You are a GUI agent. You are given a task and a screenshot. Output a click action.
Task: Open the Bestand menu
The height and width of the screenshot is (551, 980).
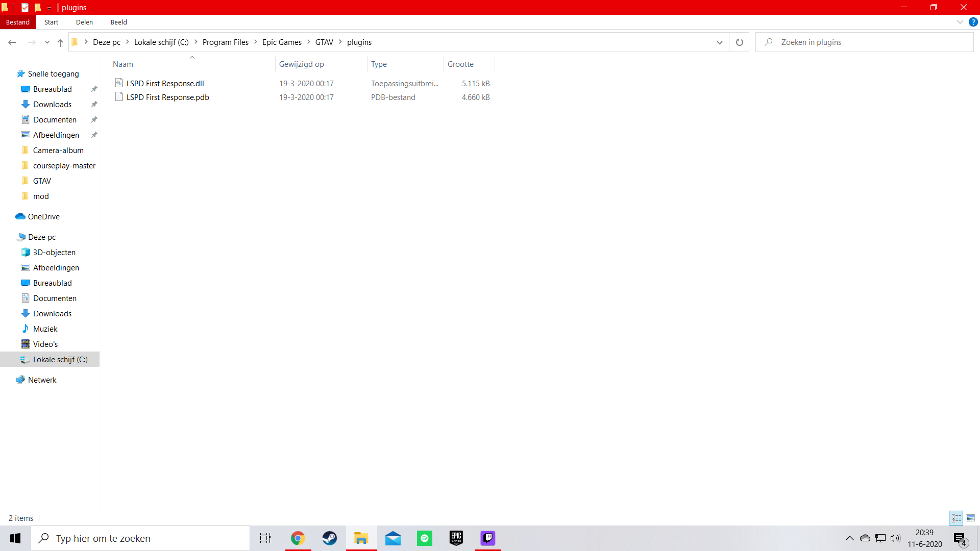18,22
